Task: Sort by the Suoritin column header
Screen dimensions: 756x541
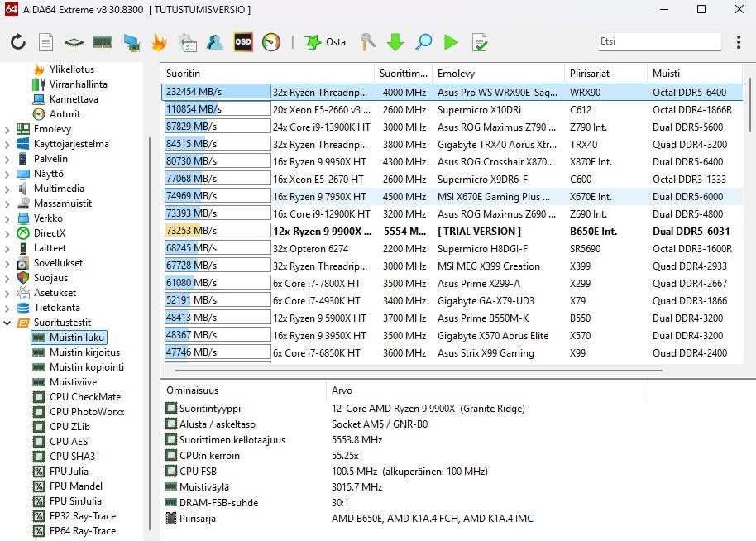Action: coord(268,74)
